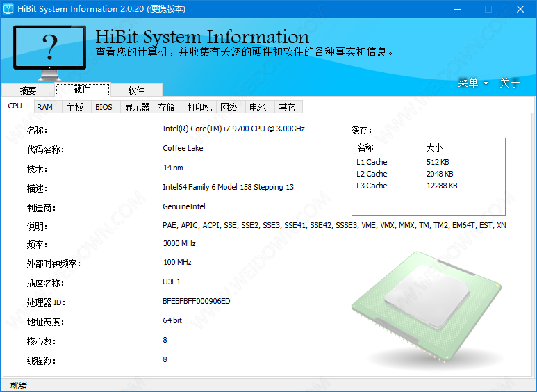The width and height of the screenshot is (537, 392).
Task: Switch to the 摘要 tab
Action: coord(28,90)
